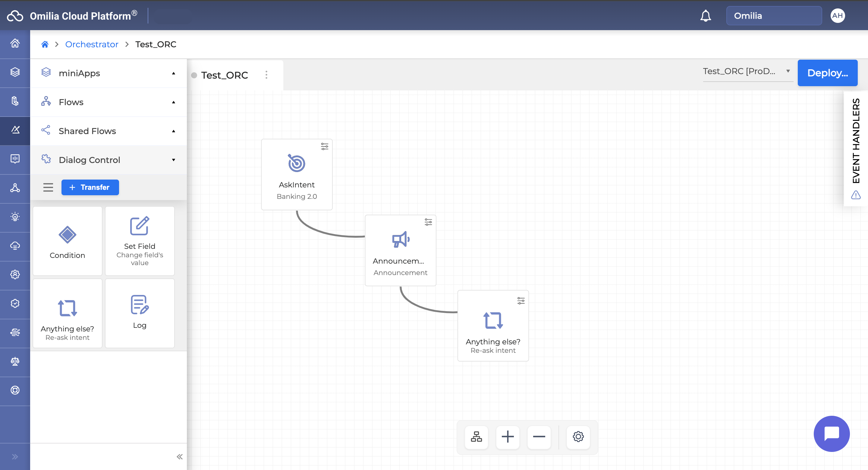This screenshot has width=868, height=470.
Task: Click the notification bell icon
Action: click(x=705, y=16)
